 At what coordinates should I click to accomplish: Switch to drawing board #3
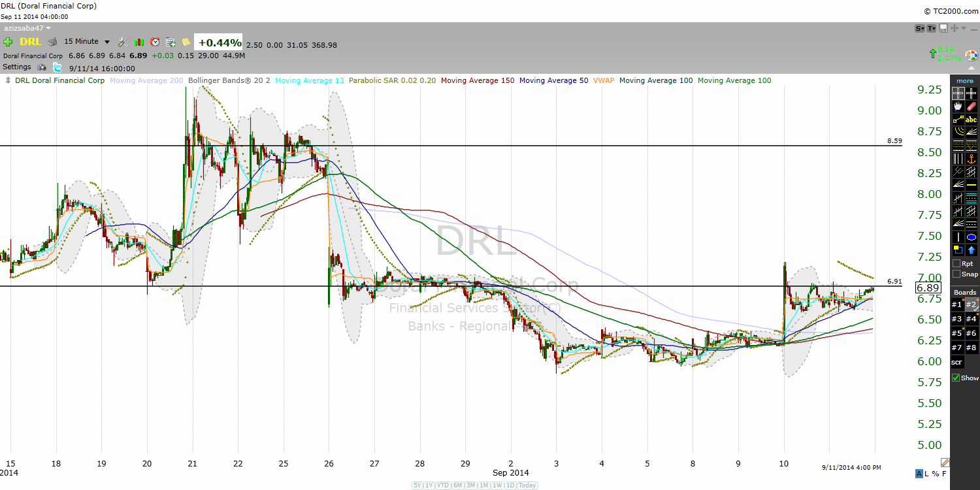[x=957, y=319]
